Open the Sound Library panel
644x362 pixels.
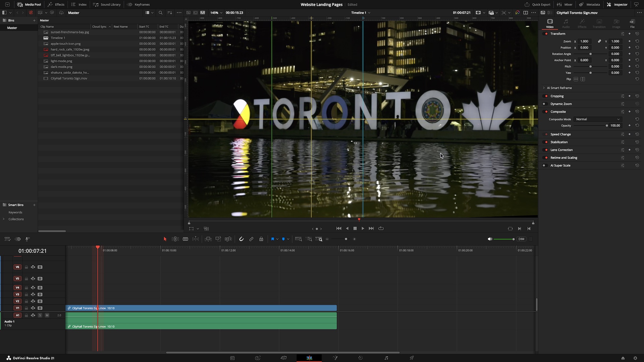pyautogui.click(x=107, y=4)
